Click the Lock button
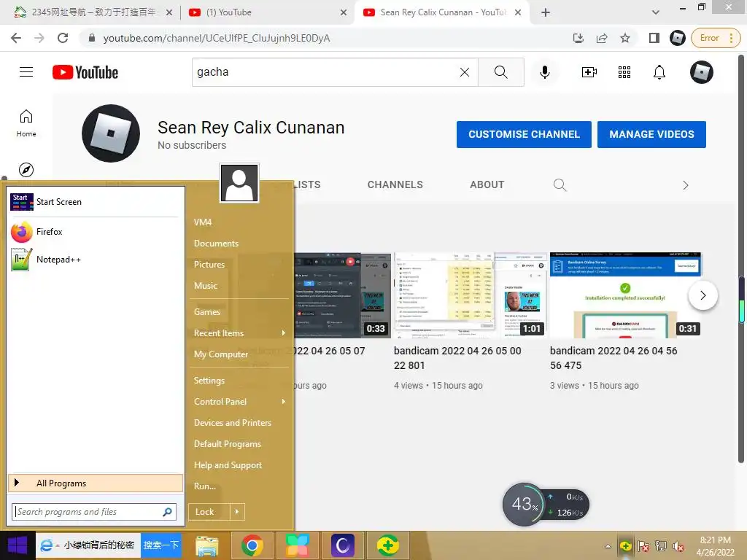This screenshot has width=747, height=560. 209,512
